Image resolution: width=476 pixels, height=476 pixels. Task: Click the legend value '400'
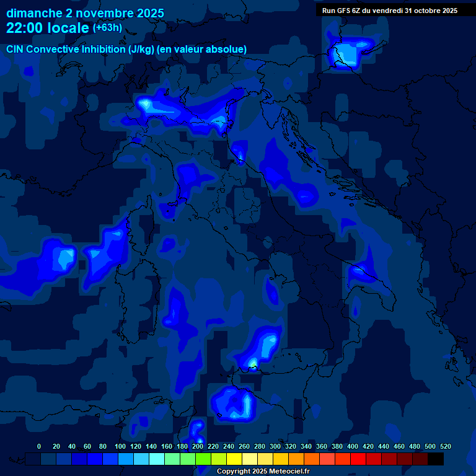353,446
